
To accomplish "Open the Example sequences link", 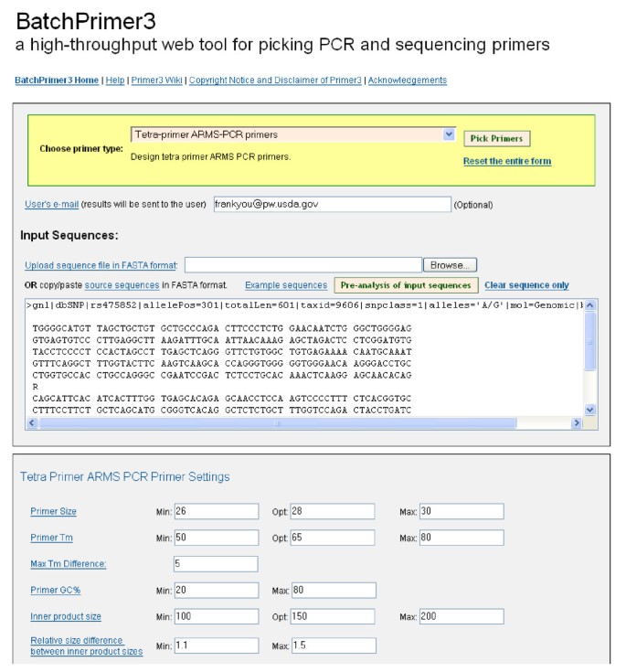I will [x=286, y=285].
